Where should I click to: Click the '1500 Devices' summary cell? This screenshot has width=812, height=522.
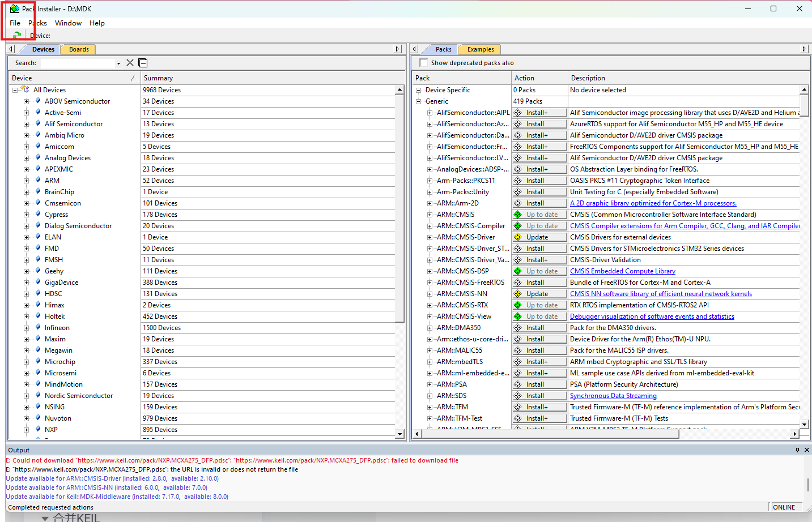pos(268,328)
